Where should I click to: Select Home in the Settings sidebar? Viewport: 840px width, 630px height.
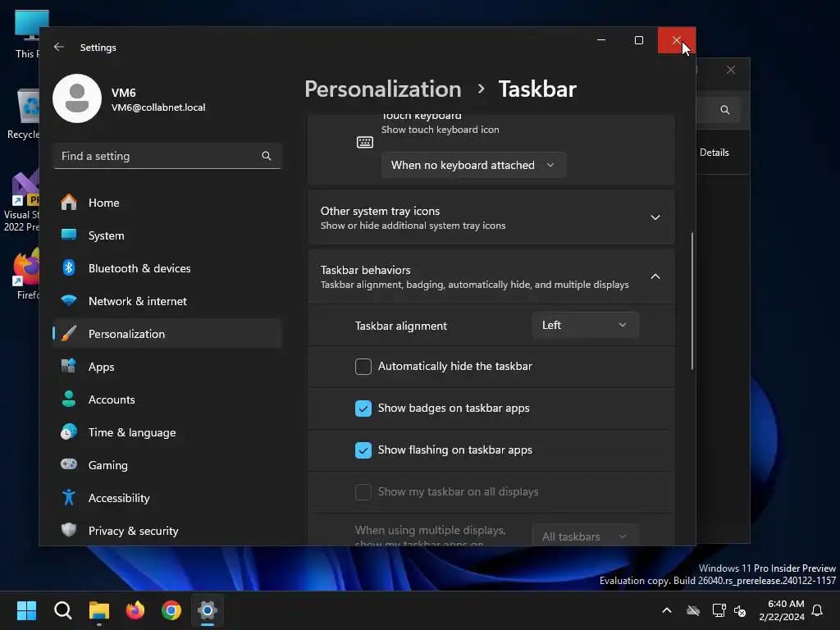point(167,203)
